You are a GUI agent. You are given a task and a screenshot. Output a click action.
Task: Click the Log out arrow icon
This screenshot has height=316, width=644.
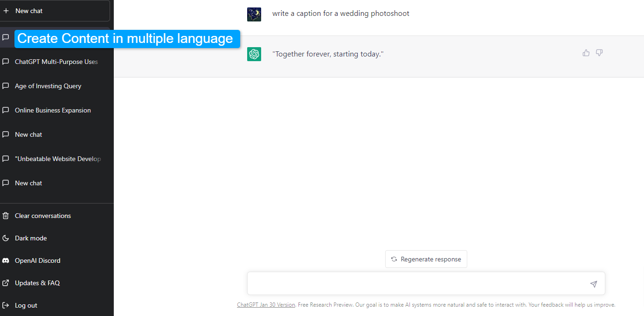coord(6,305)
